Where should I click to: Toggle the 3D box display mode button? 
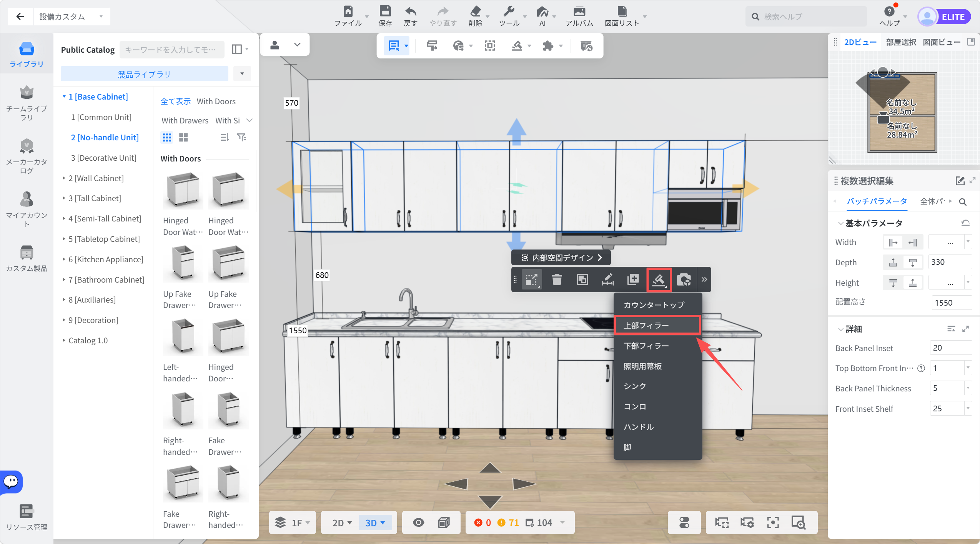click(x=444, y=522)
